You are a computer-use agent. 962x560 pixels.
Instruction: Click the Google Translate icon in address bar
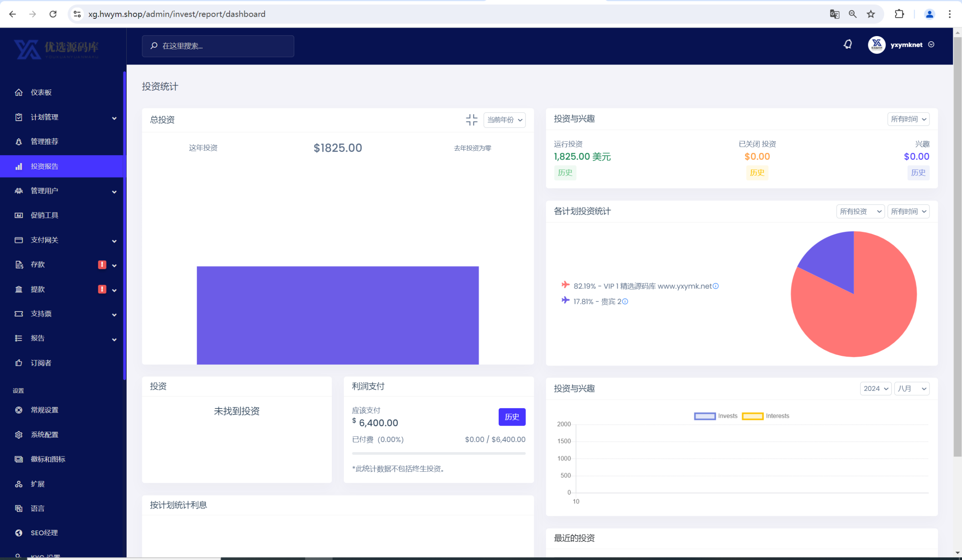[834, 14]
